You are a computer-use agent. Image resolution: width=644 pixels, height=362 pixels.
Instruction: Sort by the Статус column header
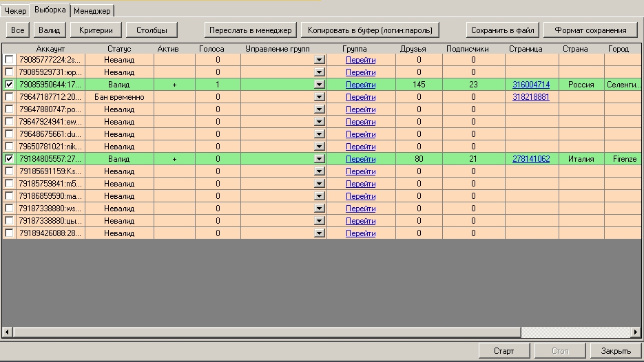[119, 49]
